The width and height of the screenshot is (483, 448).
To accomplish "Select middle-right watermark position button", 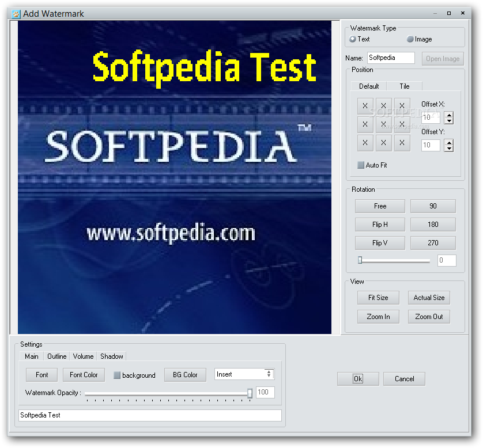I will click(x=402, y=124).
